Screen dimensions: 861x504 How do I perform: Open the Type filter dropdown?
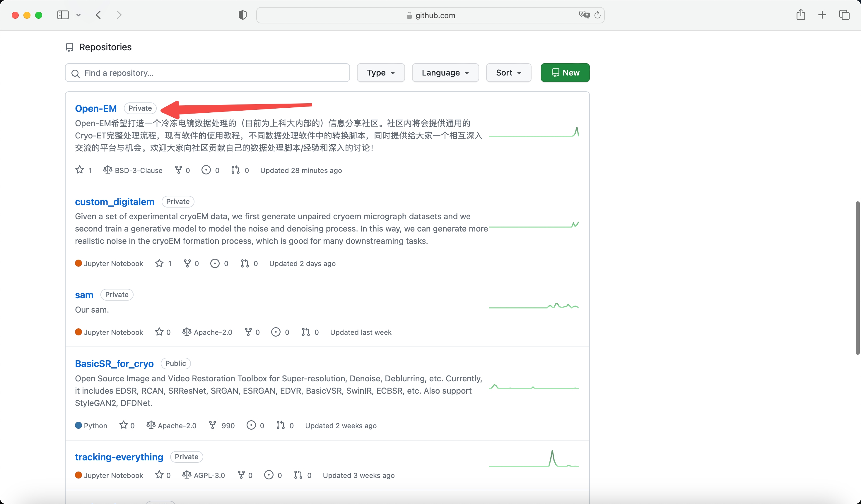point(381,73)
